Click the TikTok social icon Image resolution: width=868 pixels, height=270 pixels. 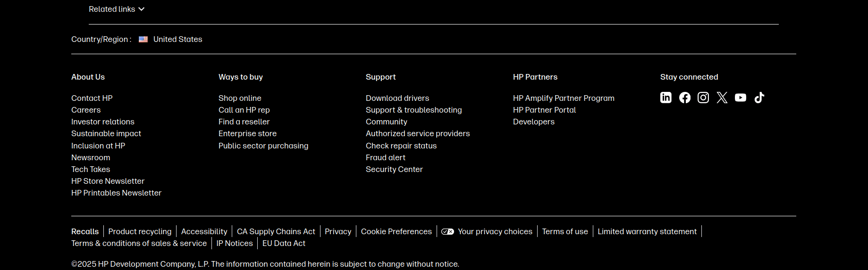[x=759, y=98]
